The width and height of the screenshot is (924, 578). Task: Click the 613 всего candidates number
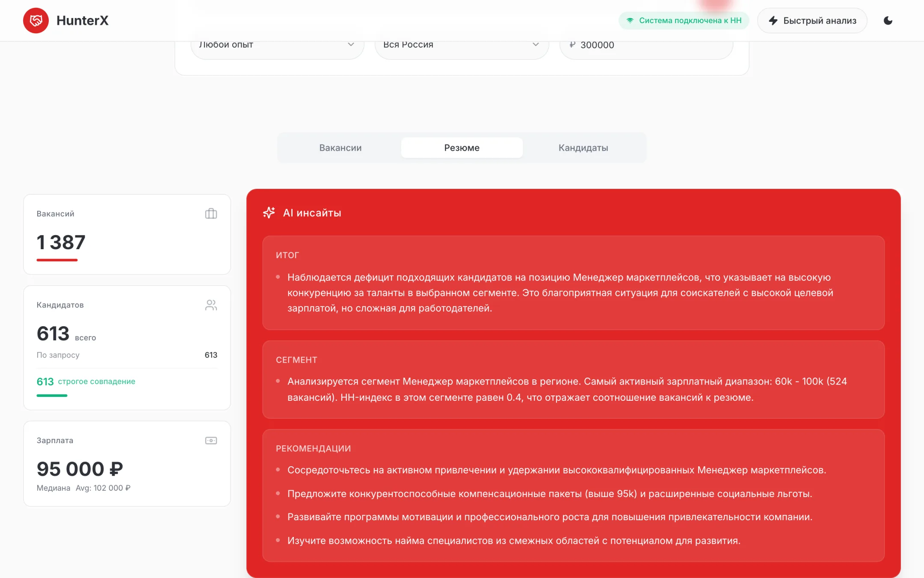tap(53, 334)
